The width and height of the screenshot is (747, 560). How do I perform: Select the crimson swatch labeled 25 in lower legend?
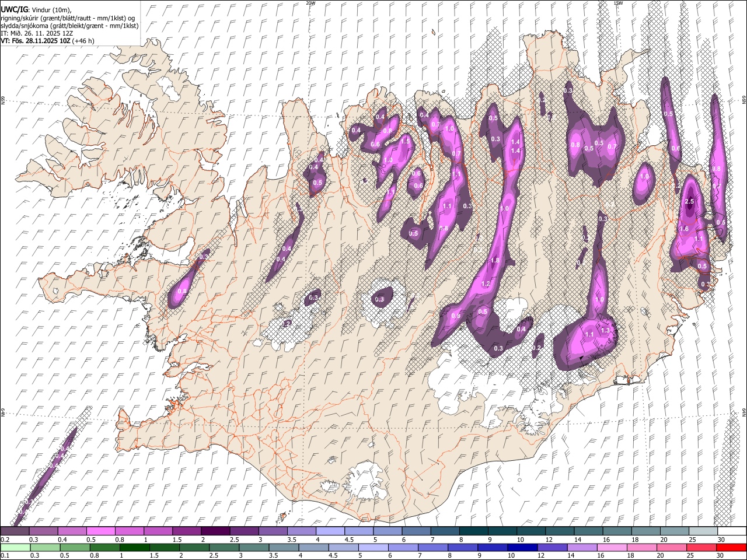[703, 548]
